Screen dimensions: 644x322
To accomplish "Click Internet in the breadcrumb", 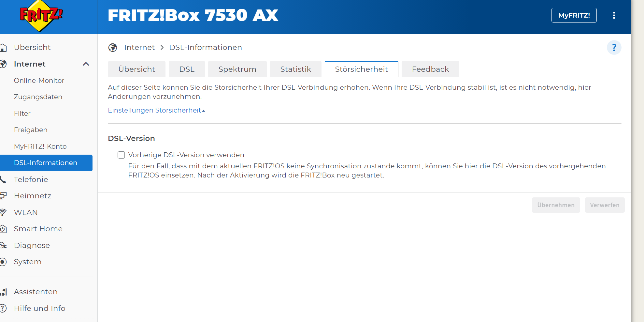I will (x=139, y=48).
